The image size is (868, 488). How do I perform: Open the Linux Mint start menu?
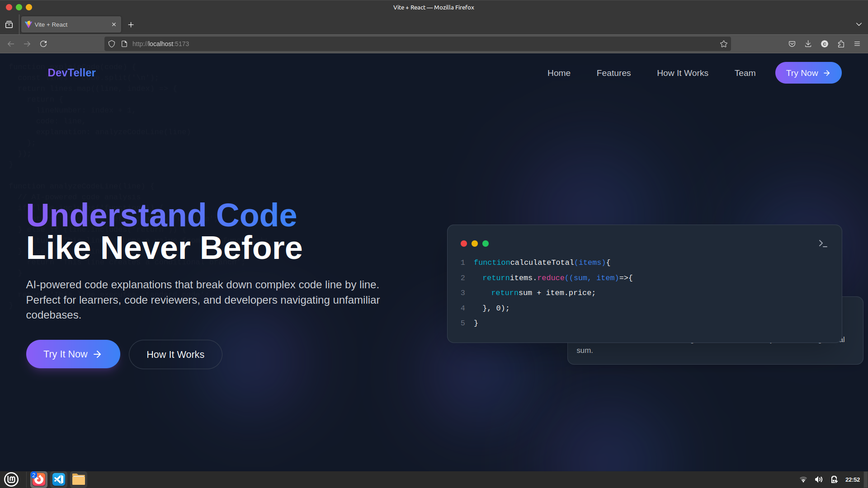click(11, 479)
